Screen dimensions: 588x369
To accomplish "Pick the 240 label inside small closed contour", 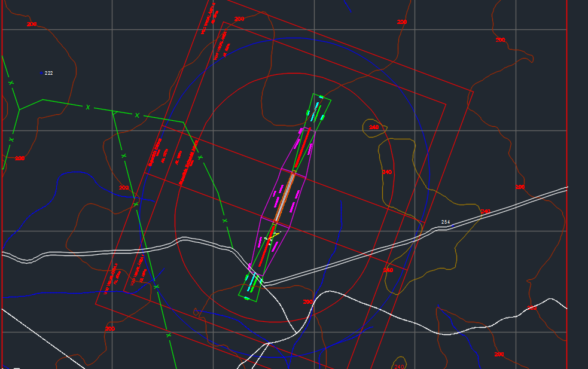I will point(374,127).
